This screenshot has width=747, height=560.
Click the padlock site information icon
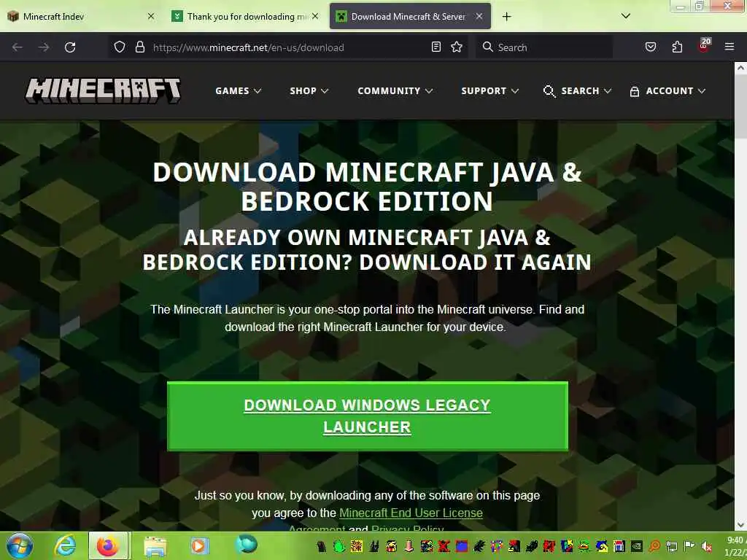pyautogui.click(x=139, y=47)
